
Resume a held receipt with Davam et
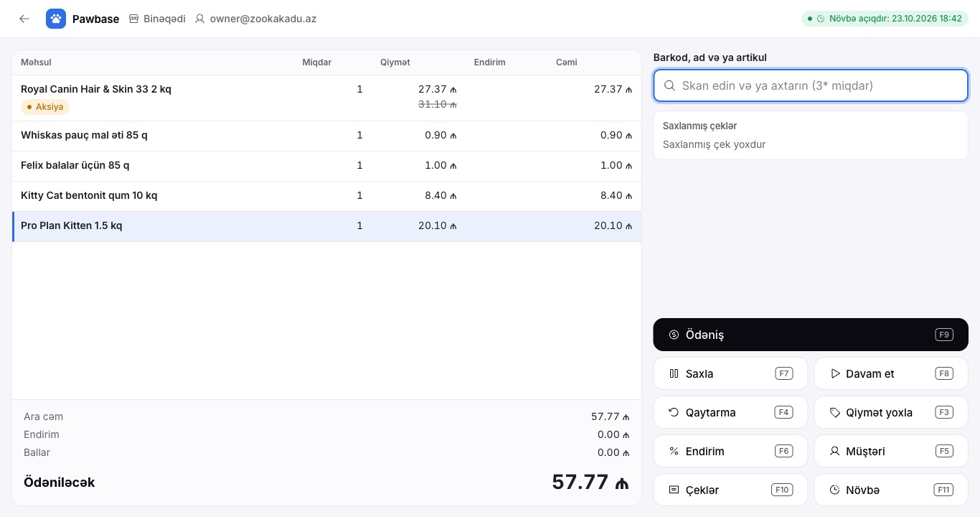(891, 373)
